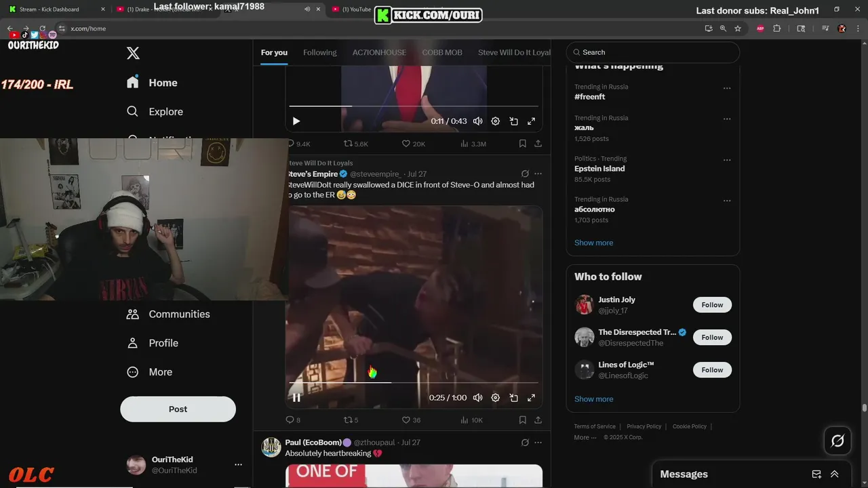
Task: Share the Steve's Empire post
Action: click(x=538, y=420)
